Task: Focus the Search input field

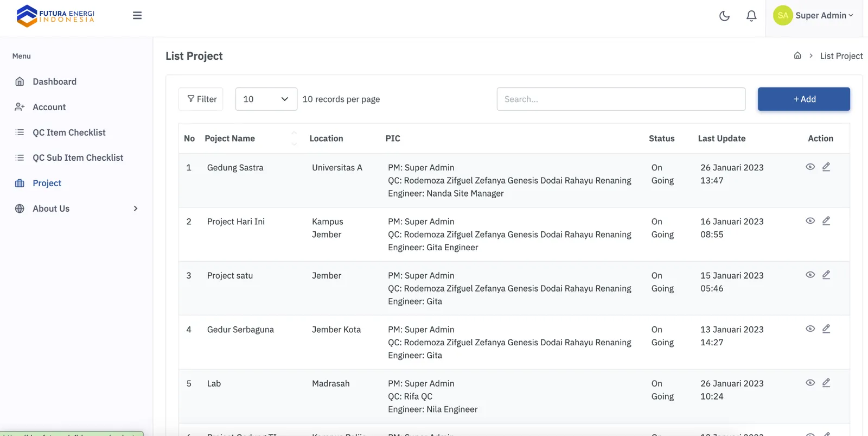Action: pyautogui.click(x=621, y=99)
